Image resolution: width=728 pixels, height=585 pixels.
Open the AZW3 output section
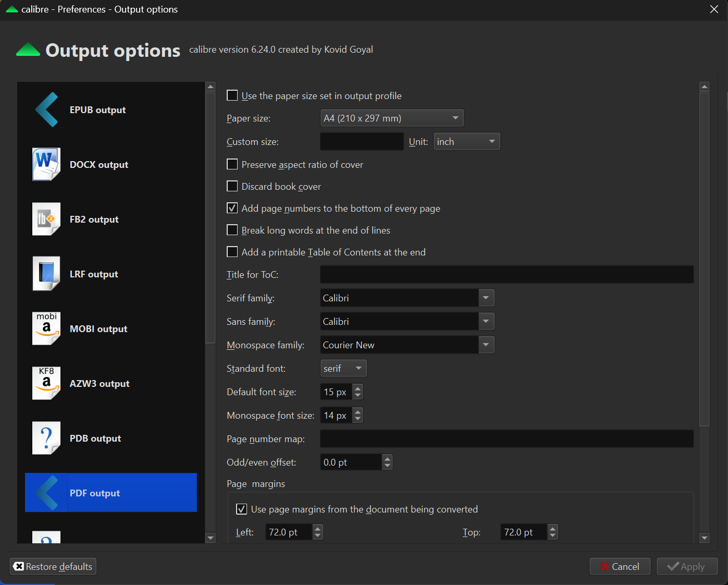tap(111, 383)
